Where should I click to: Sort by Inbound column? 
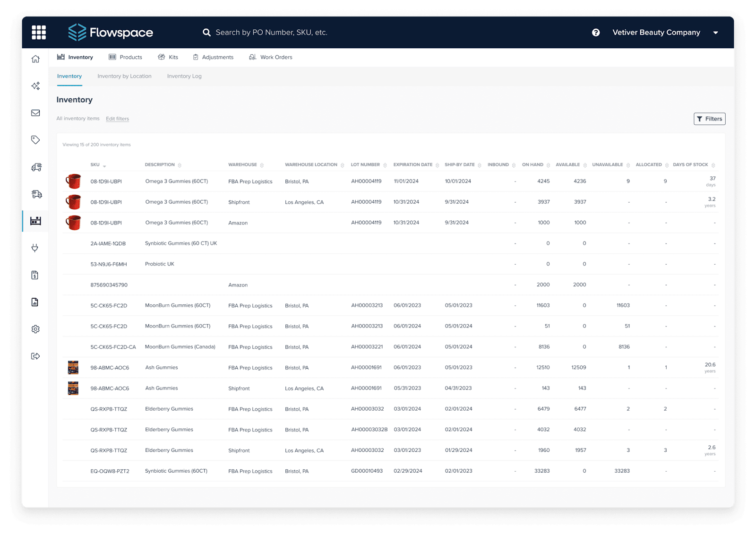tap(514, 165)
